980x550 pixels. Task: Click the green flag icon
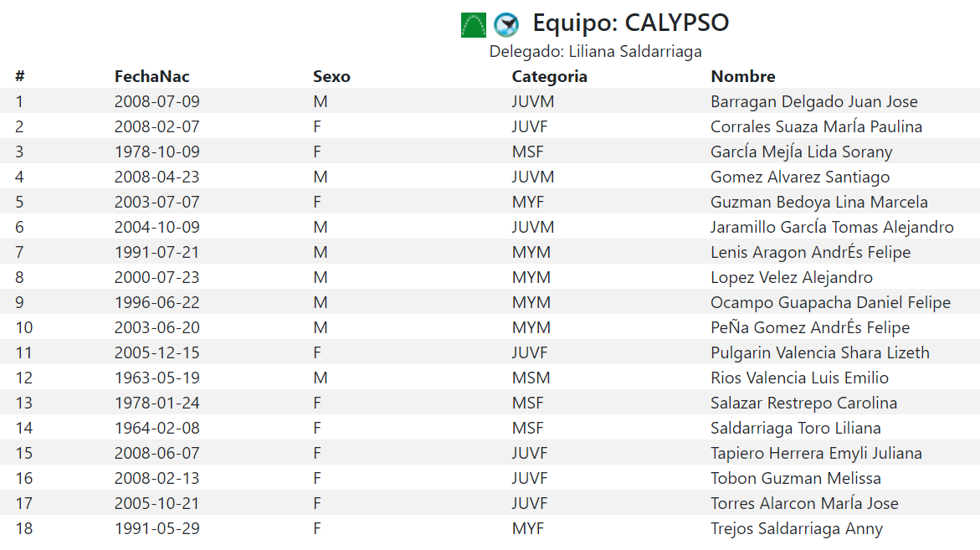click(473, 25)
